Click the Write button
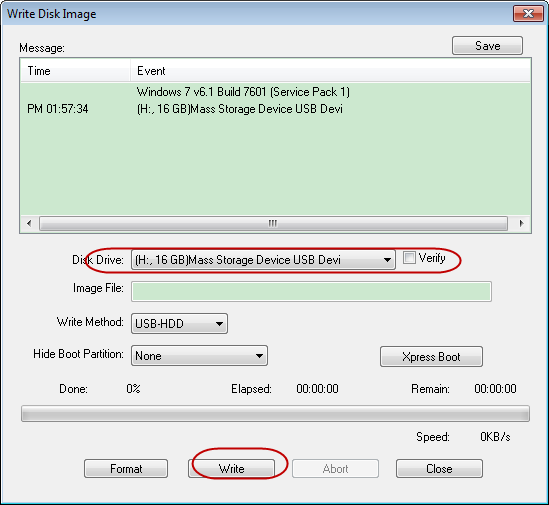 (231, 469)
